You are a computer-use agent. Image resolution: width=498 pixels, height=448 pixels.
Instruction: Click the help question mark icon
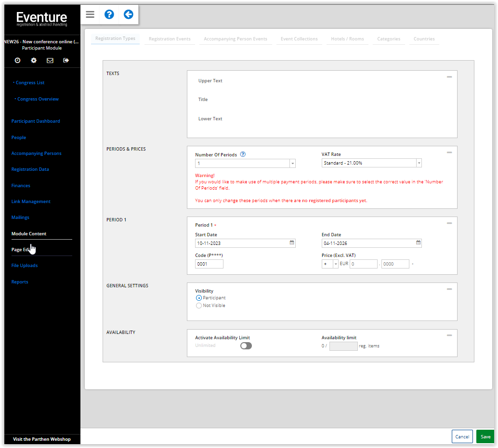(x=109, y=14)
